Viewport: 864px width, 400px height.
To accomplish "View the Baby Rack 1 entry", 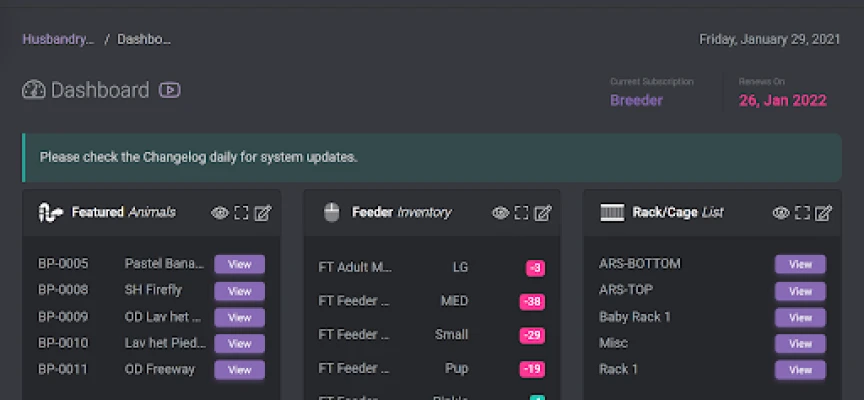I will coord(800,317).
